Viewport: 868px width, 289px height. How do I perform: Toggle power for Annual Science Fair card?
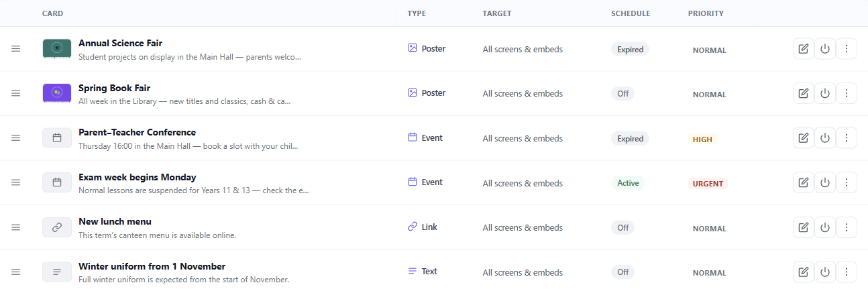point(825,49)
